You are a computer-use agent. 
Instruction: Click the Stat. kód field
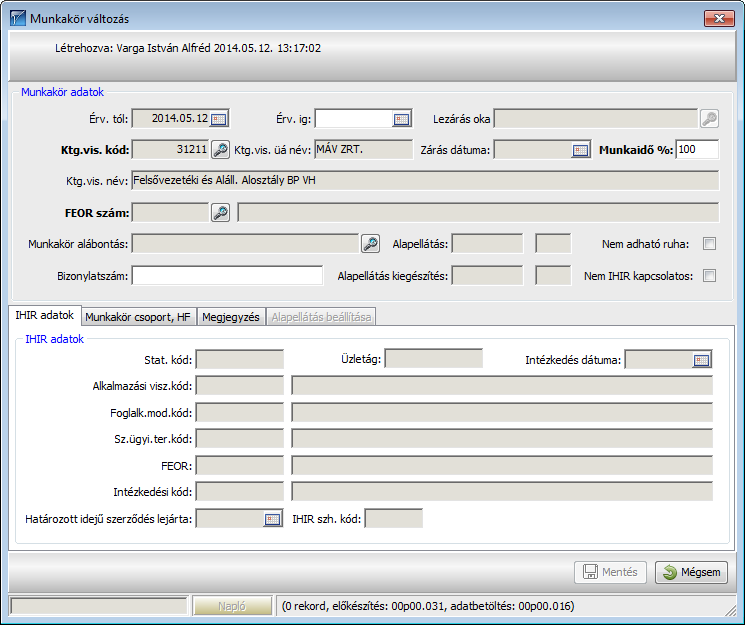tap(240, 360)
